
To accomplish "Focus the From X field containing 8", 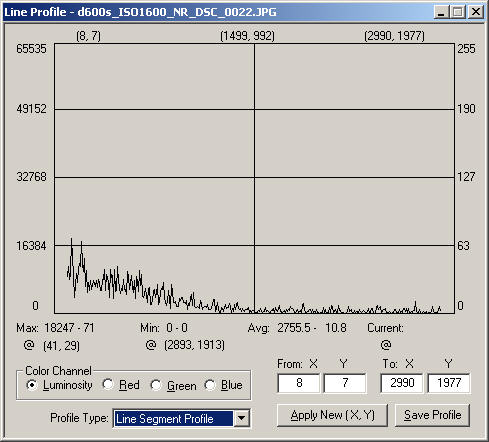I will click(299, 383).
